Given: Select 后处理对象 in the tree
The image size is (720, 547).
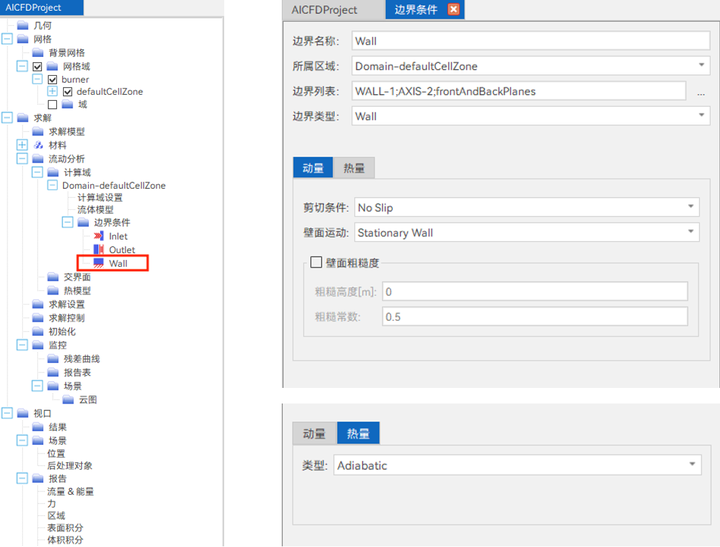Looking at the screenshot, I should 70,466.
